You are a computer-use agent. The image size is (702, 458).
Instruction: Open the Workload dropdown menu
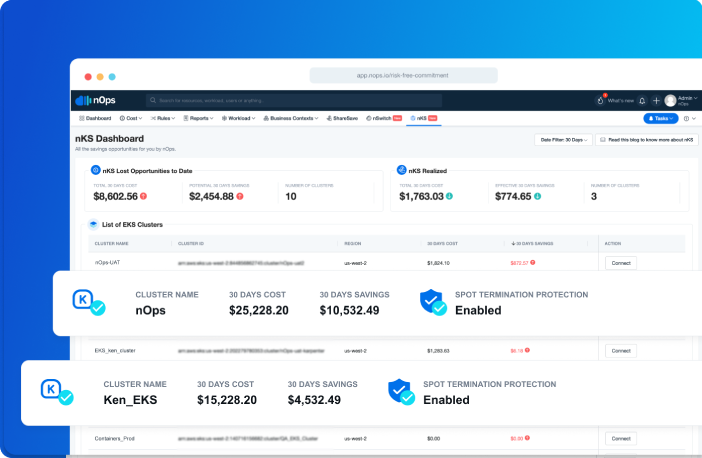[238, 118]
